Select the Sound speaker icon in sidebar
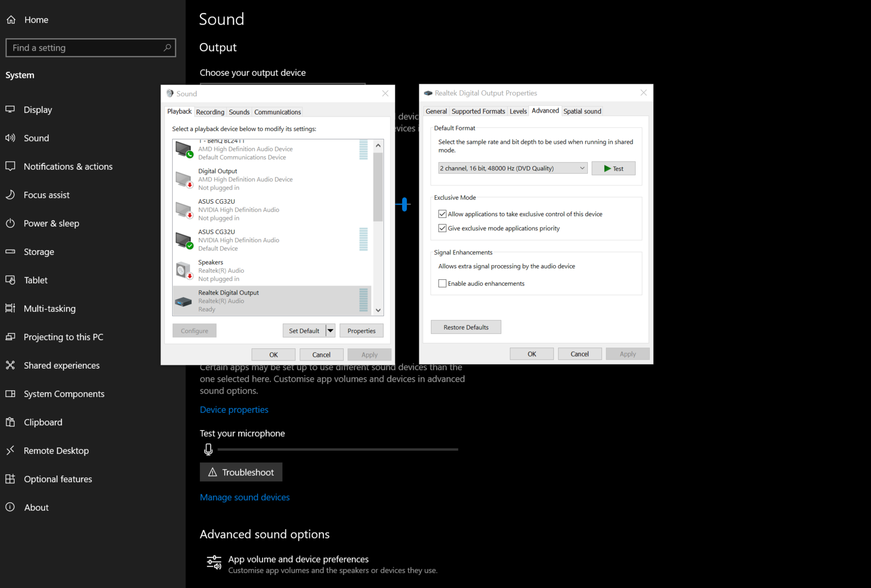The width and height of the screenshot is (871, 588). pyautogui.click(x=10, y=138)
